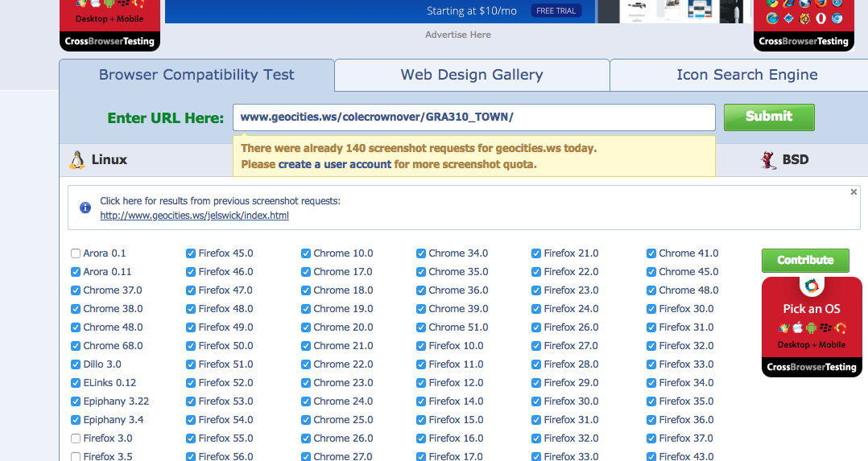Uncheck the Chrome 41.0 checkbox
Screen dimensions: 868x461
coord(651,253)
